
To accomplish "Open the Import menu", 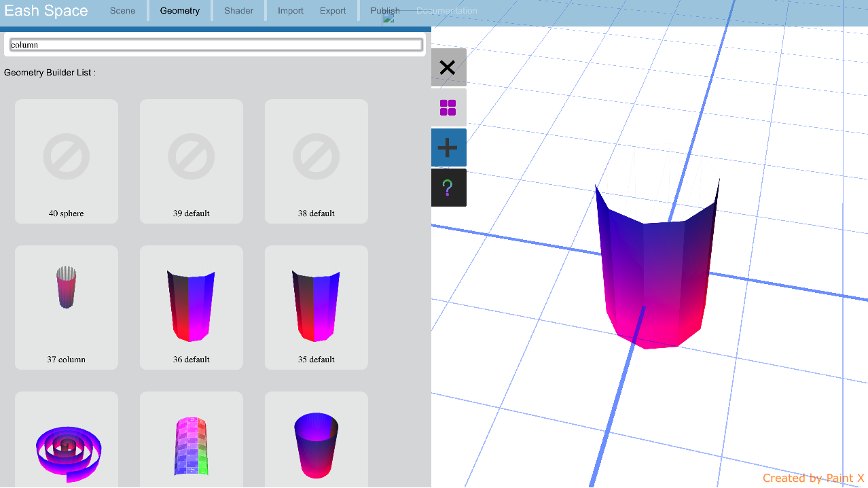I will [x=291, y=11].
